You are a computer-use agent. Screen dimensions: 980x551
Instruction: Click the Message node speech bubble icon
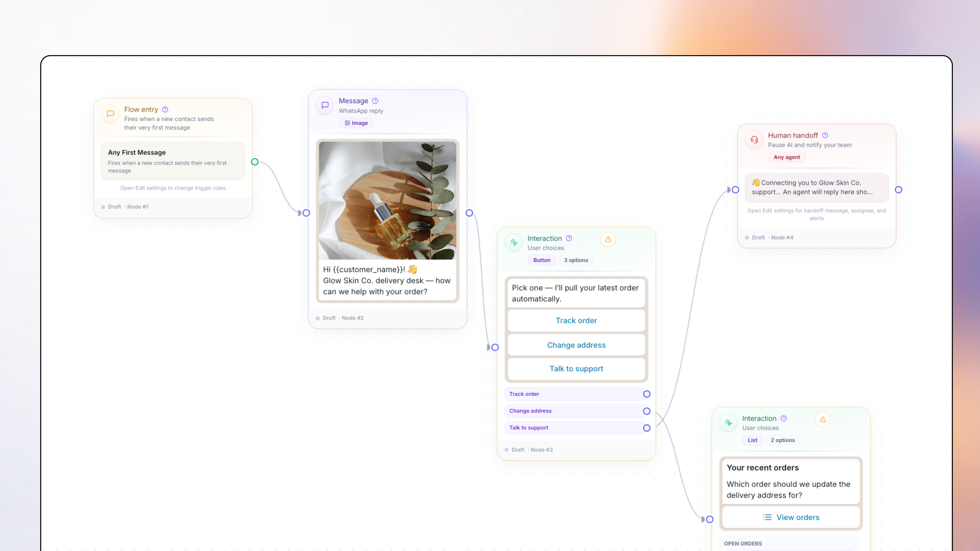(x=325, y=105)
